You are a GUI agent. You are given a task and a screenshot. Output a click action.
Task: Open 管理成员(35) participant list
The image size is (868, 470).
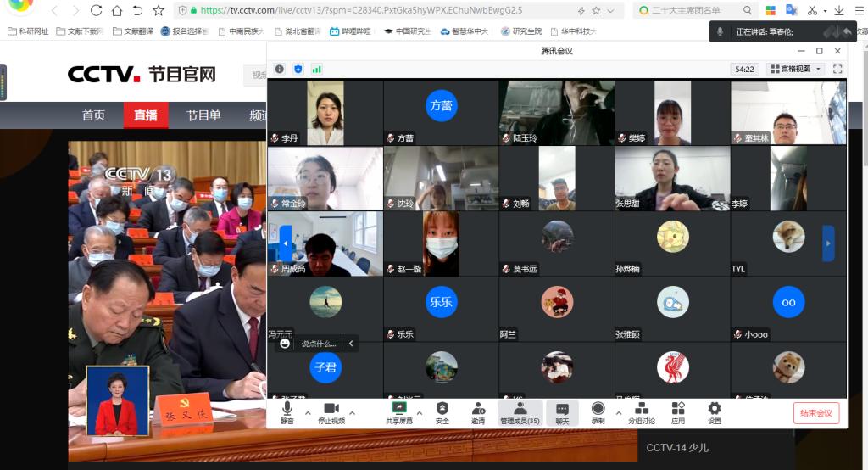coord(520,412)
